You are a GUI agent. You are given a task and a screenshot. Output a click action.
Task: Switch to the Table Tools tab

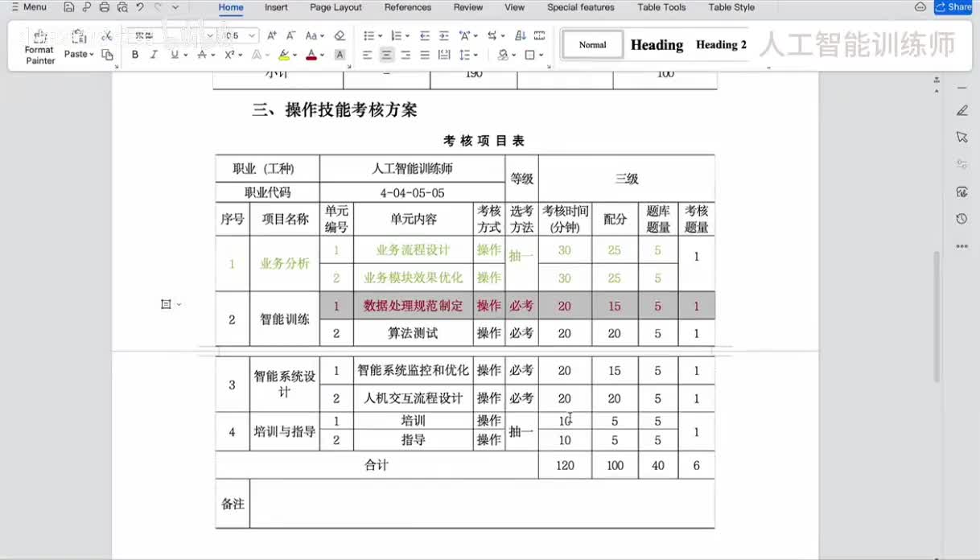point(661,7)
